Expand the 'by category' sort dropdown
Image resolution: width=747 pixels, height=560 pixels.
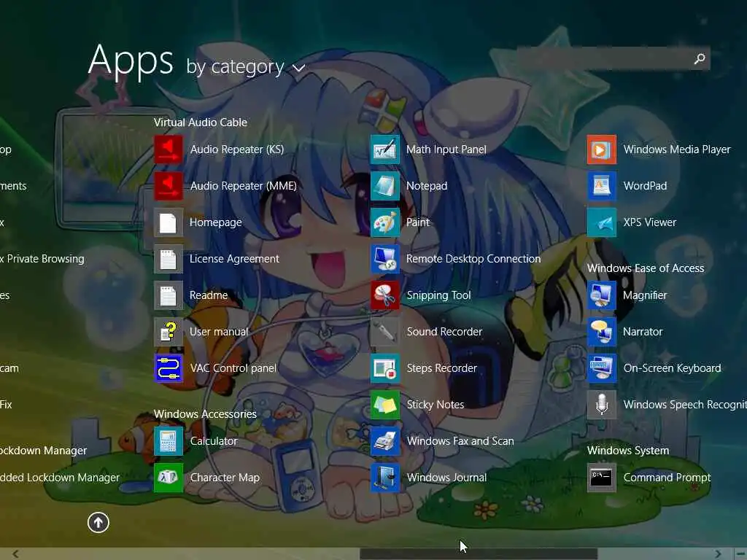(x=245, y=66)
